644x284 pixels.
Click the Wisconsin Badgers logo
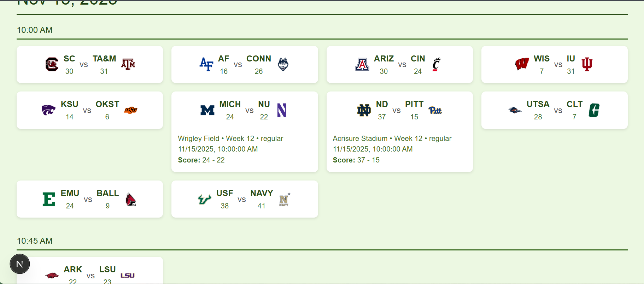[x=522, y=64]
